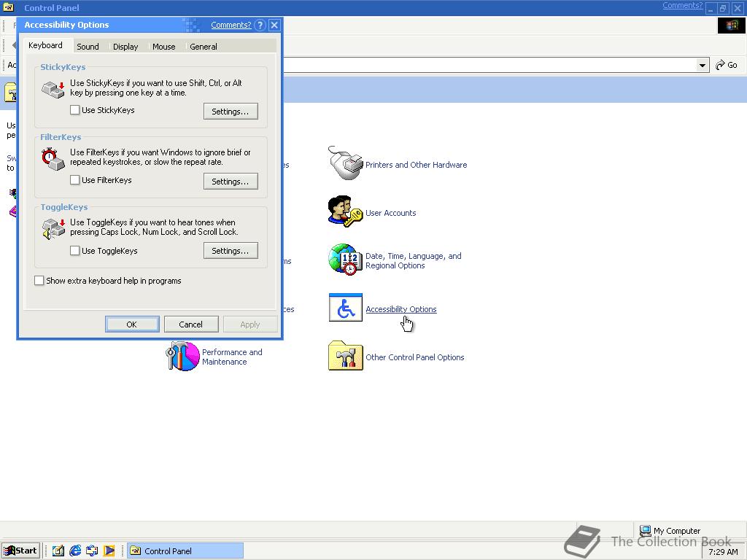Launch Internet Explorer from quick launch
This screenshot has width=747, height=560.
point(75,551)
